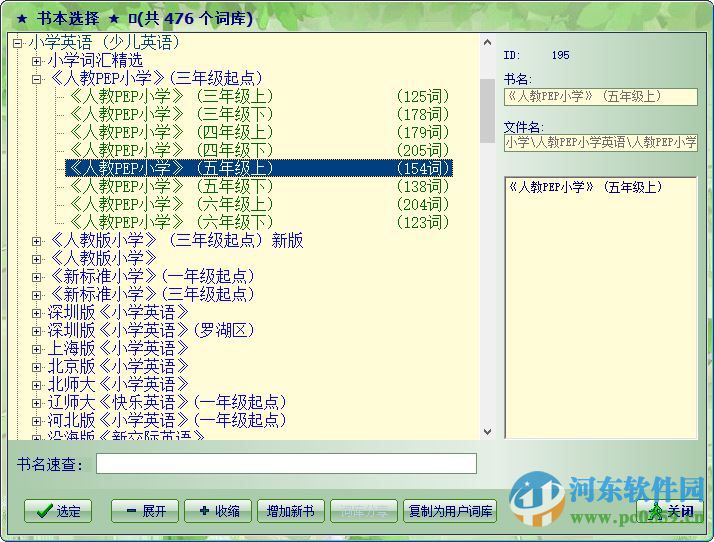Viewport: 714px width, 542px height.
Task: Click 上海版《小学英语》 label
Action: tap(118, 348)
